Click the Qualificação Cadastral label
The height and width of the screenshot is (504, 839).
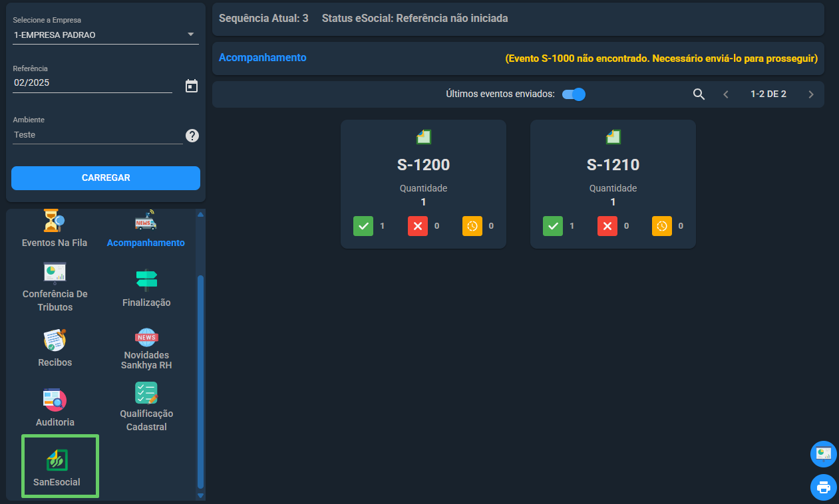146,420
